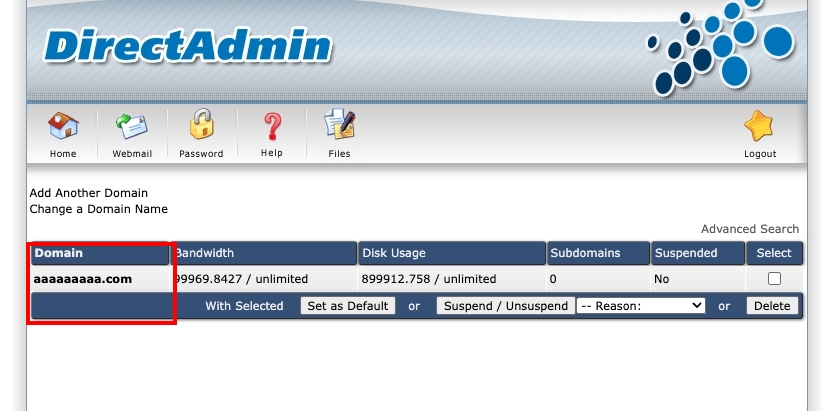Click the DirectAdmin logo
This screenshot has height=411, width=834.
[188, 46]
